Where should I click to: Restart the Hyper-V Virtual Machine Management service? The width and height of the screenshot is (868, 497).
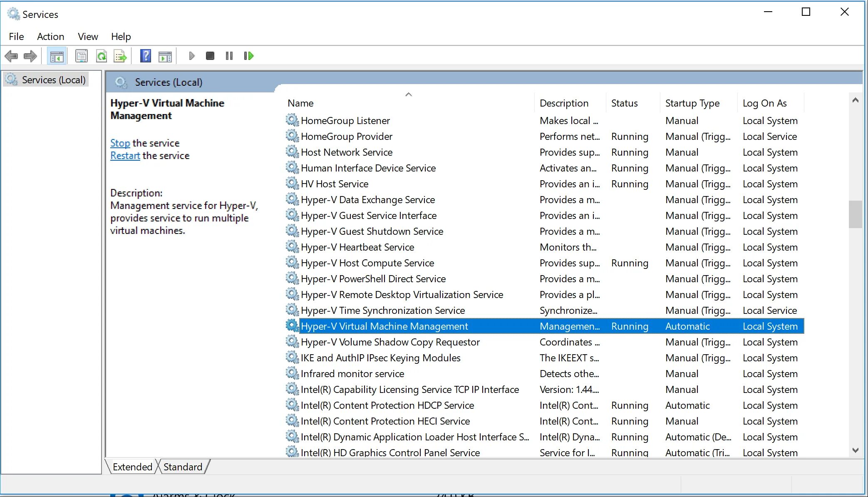(x=124, y=156)
